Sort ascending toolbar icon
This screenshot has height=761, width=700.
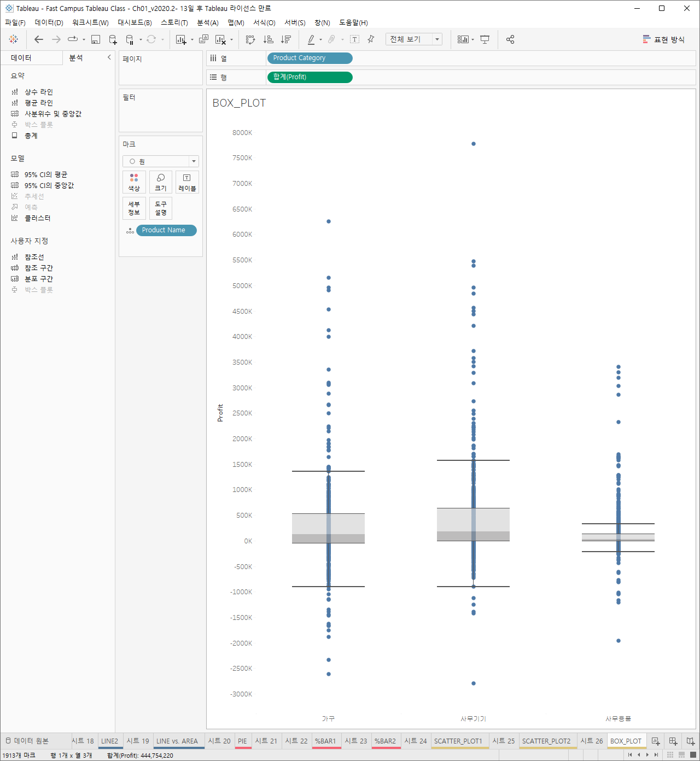268,39
